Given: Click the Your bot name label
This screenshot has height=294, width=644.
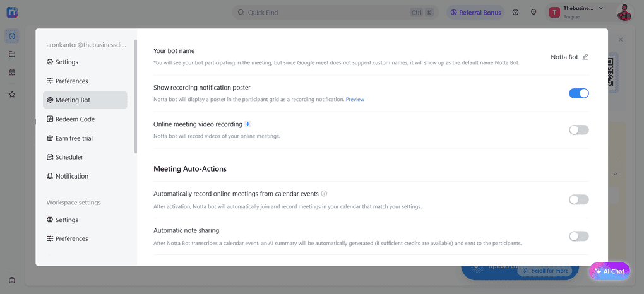Looking at the screenshot, I should [x=174, y=51].
